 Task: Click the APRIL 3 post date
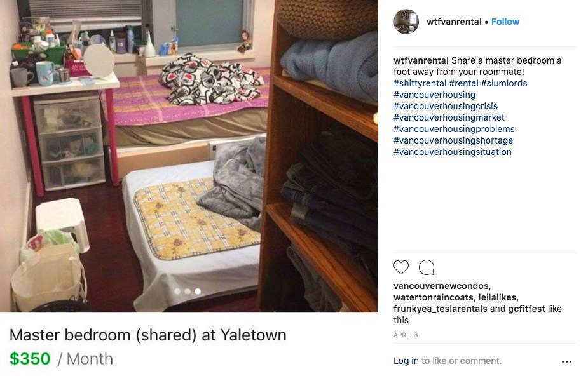tap(406, 335)
